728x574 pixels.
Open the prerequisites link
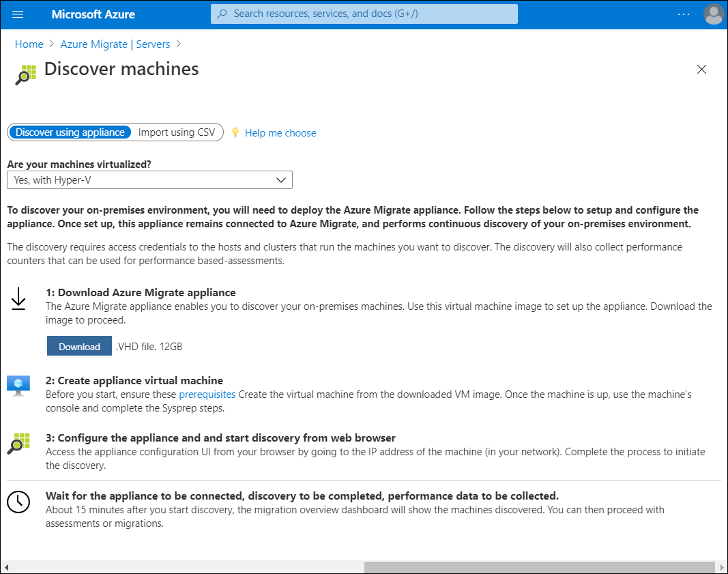[207, 394]
